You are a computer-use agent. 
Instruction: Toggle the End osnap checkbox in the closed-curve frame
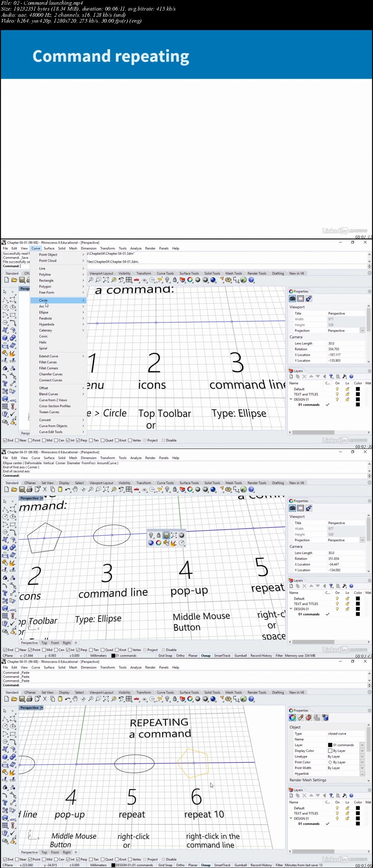point(5,859)
